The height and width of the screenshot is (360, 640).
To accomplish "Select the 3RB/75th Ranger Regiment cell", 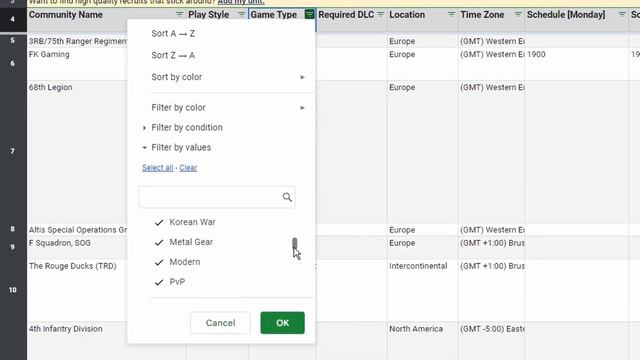I will pyautogui.click(x=77, y=41).
